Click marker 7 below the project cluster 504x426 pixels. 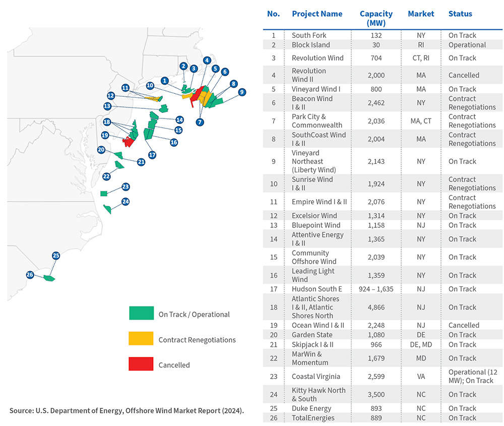click(x=200, y=122)
